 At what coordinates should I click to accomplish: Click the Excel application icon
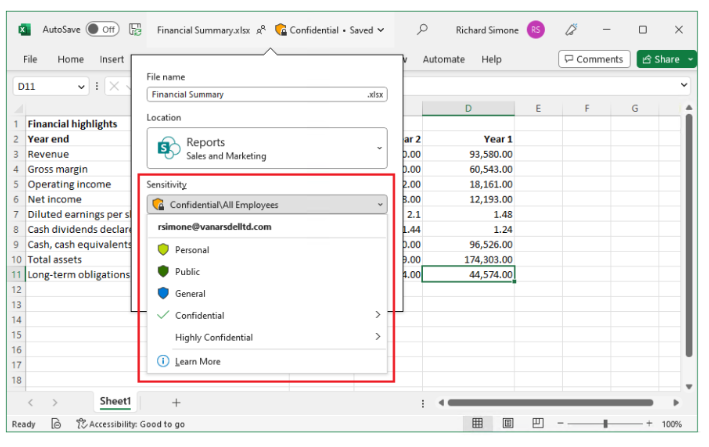[x=24, y=30]
